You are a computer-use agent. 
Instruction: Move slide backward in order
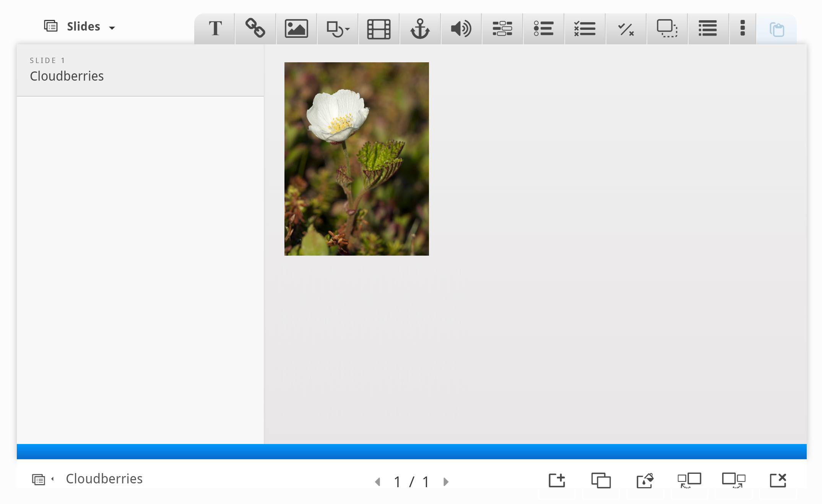pyautogui.click(x=689, y=480)
